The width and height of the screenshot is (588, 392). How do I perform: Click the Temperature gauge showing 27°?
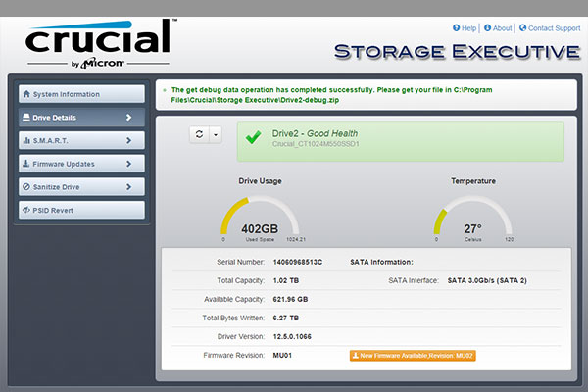(473, 220)
